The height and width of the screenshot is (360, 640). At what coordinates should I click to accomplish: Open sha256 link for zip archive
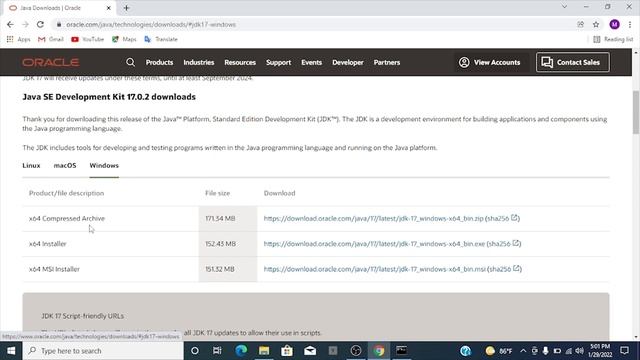(x=502, y=218)
